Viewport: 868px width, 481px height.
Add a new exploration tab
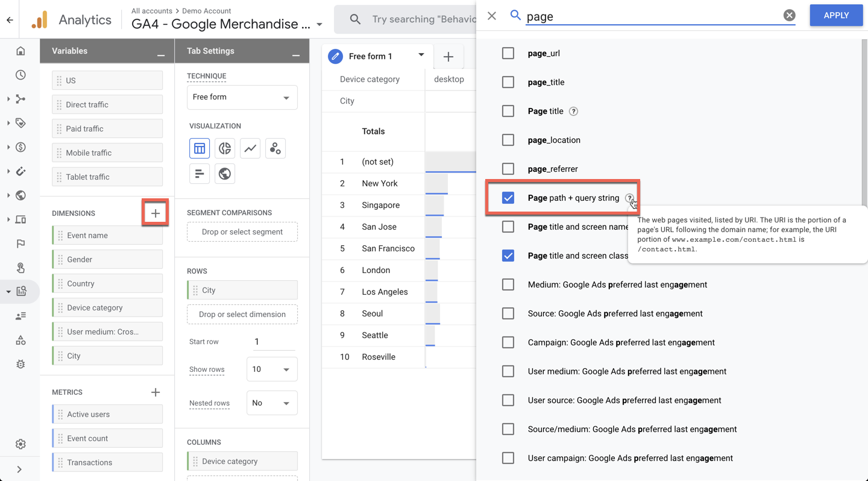pyautogui.click(x=448, y=57)
